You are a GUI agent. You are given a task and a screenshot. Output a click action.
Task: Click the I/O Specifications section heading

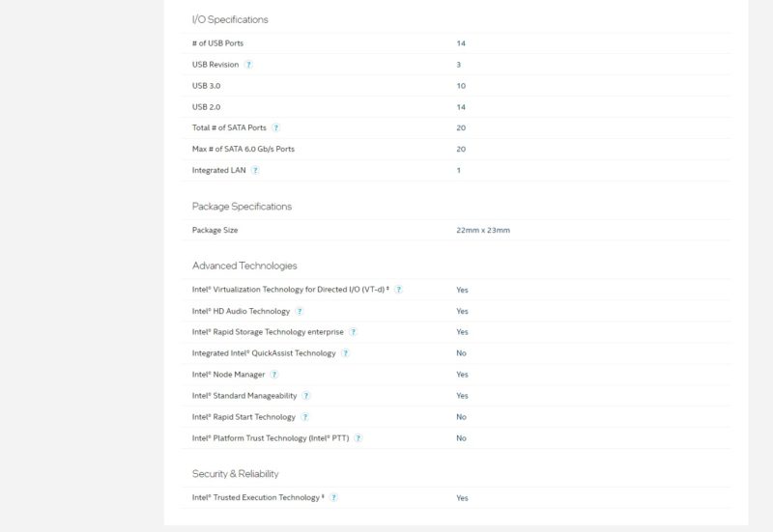[230, 19]
